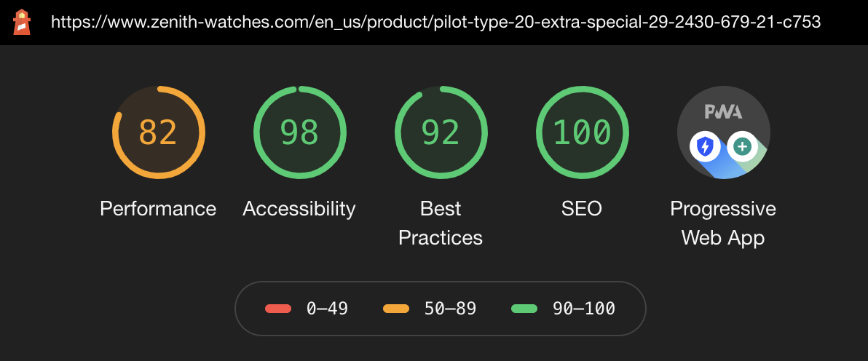Viewport: 868px width, 361px height.
Task: Jump to the Best Practices label
Action: point(441,223)
